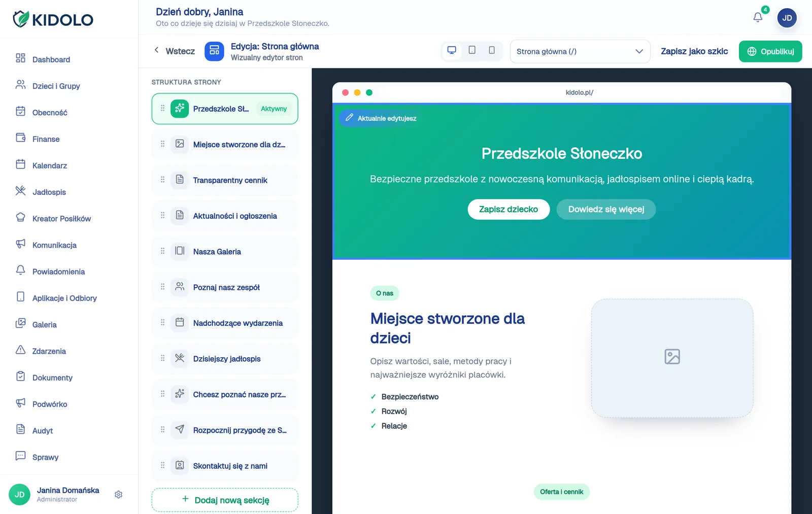Select Poznaj nasz zespół section

click(225, 287)
